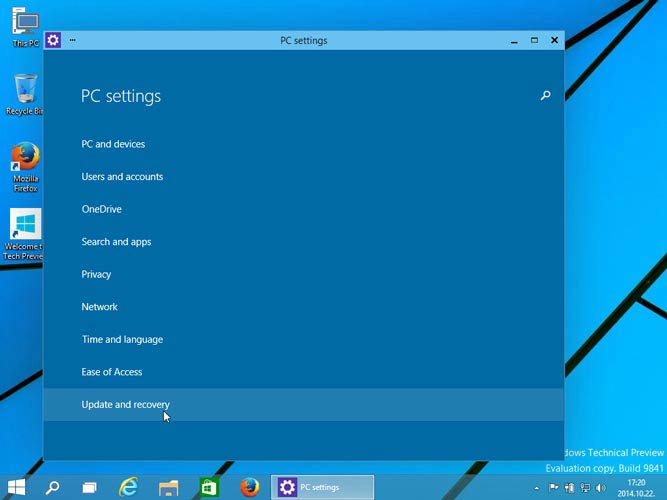Open Update and recovery

click(304, 404)
